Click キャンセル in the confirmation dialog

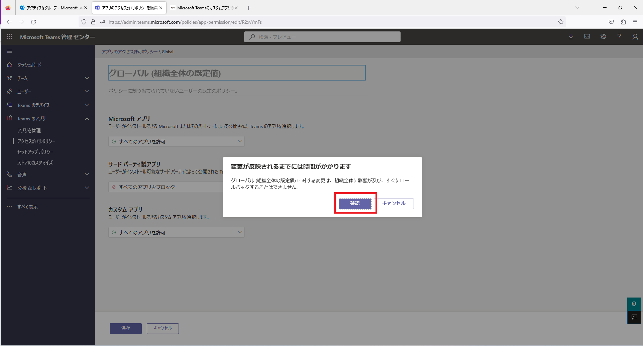point(394,204)
